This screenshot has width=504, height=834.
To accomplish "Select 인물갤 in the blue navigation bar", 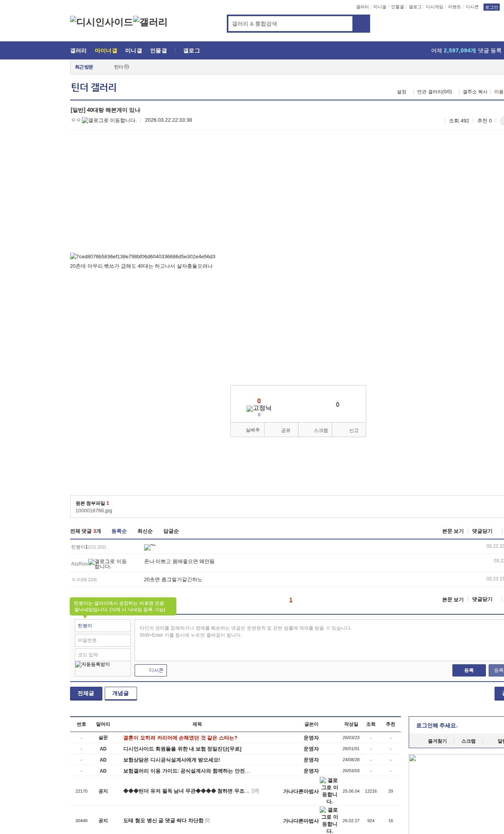I will (158, 51).
